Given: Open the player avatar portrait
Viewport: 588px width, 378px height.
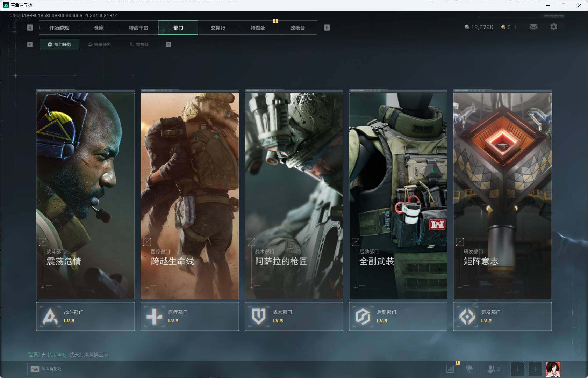Looking at the screenshot, I should (x=553, y=369).
